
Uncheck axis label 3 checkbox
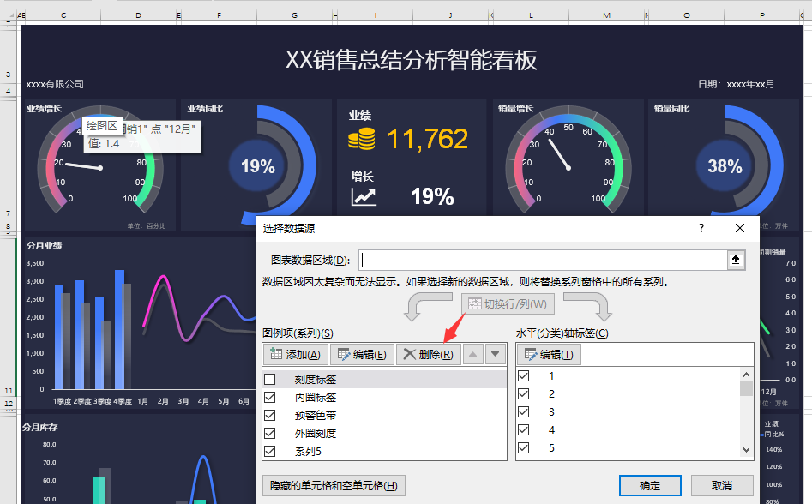pyautogui.click(x=524, y=412)
